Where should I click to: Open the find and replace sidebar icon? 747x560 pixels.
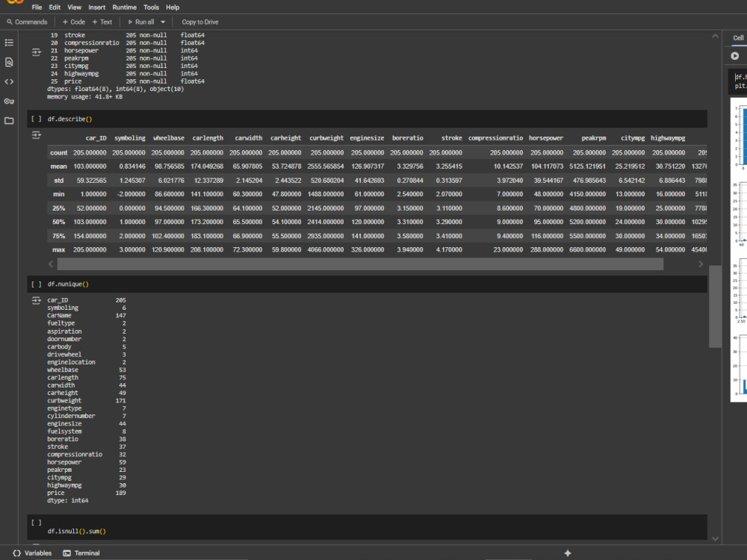[x=9, y=63]
